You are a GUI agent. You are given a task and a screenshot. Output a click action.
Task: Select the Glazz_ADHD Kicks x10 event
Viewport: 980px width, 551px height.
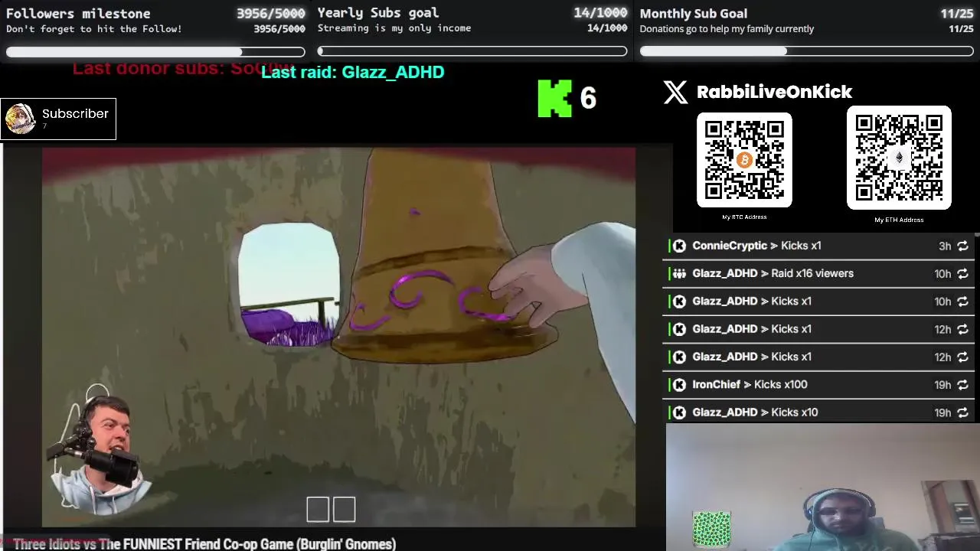click(x=818, y=412)
